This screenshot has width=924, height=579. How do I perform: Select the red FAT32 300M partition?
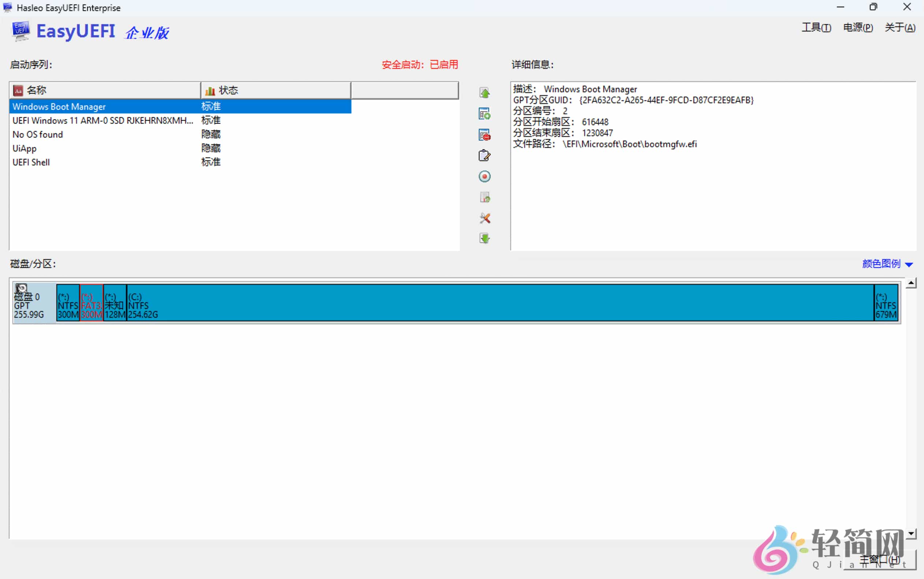[x=92, y=303]
